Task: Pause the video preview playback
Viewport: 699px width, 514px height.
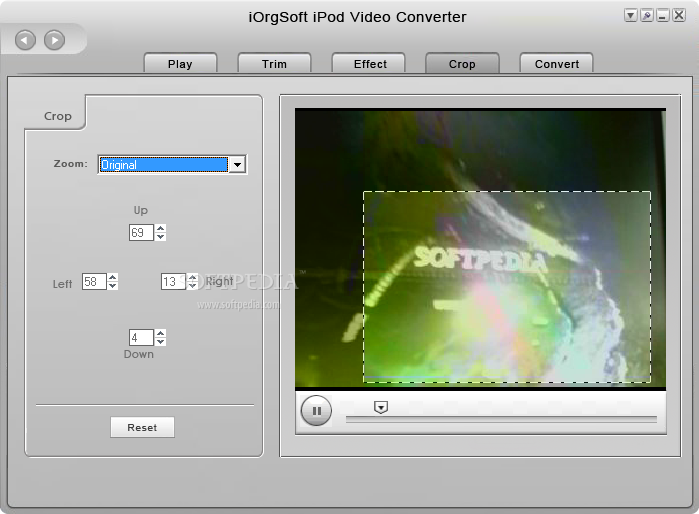Action: tap(317, 411)
